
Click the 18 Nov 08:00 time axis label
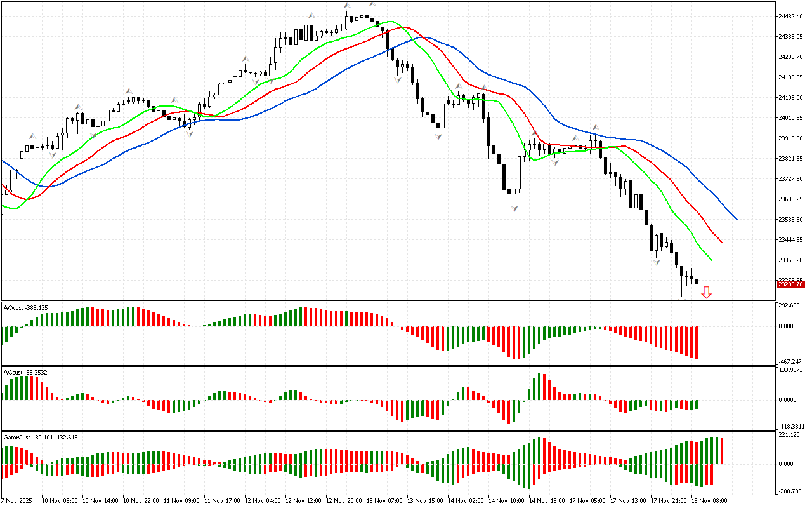click(x=709, y=500)
